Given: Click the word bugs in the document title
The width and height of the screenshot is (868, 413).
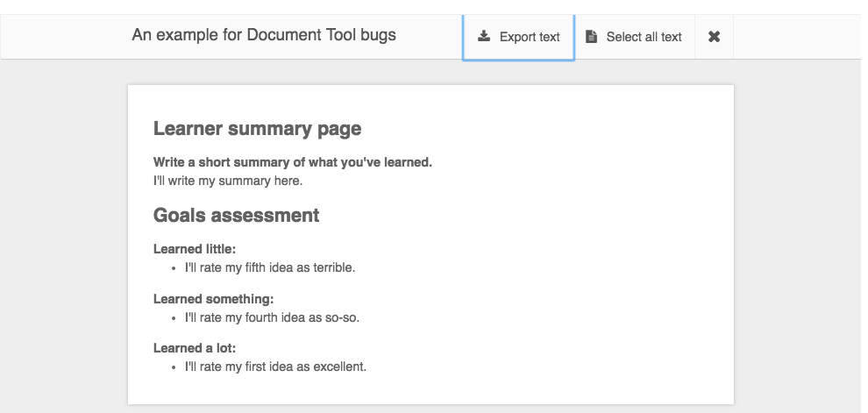Looking at the screenshot, I should (378, 36).
